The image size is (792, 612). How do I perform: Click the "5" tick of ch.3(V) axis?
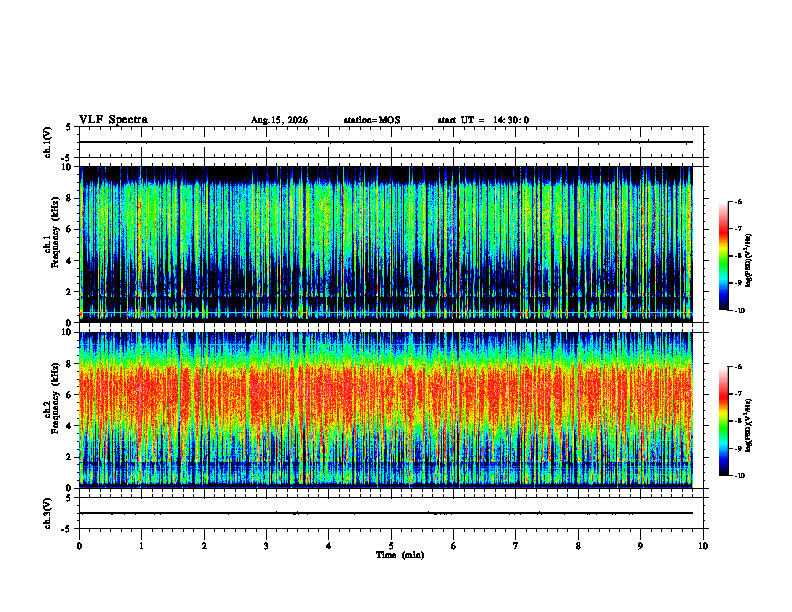pyautogui.click(x=68, y=498)
